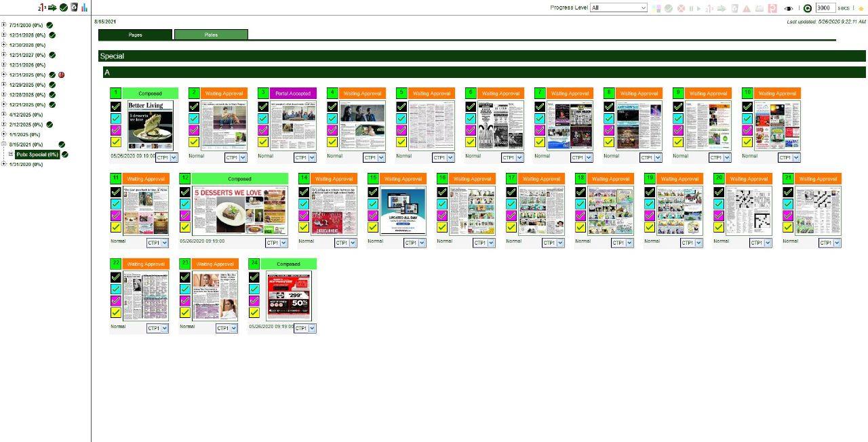Click the priority reorder icon in left toolbar
Image resolution: width=868 pixels, height=442 pixels.
[x=42, y=7]
